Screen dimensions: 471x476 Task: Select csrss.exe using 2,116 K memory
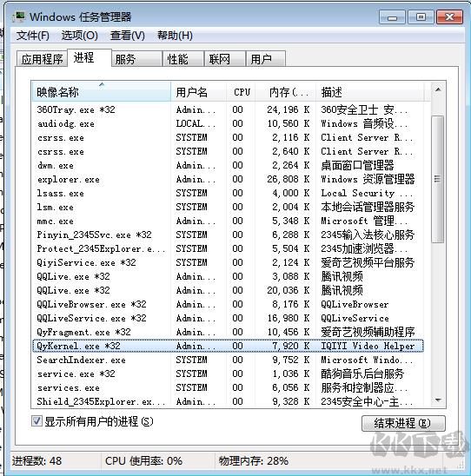[228, 137]
